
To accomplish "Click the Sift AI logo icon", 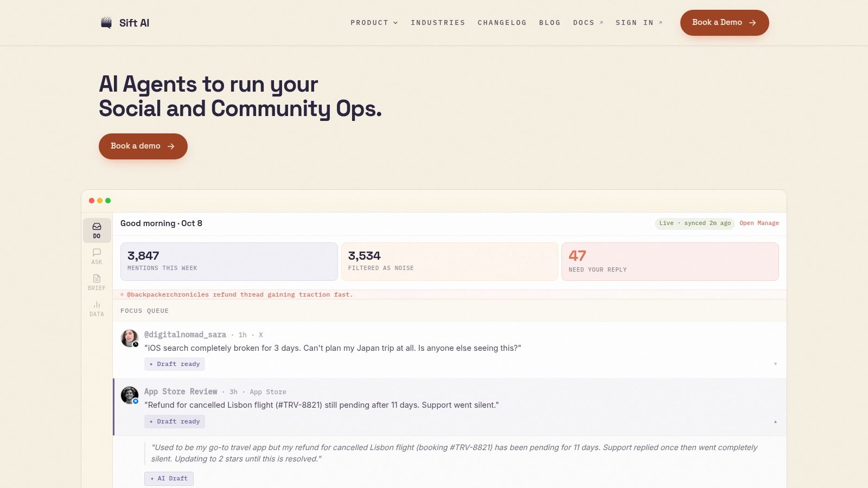I will point(106,23).
